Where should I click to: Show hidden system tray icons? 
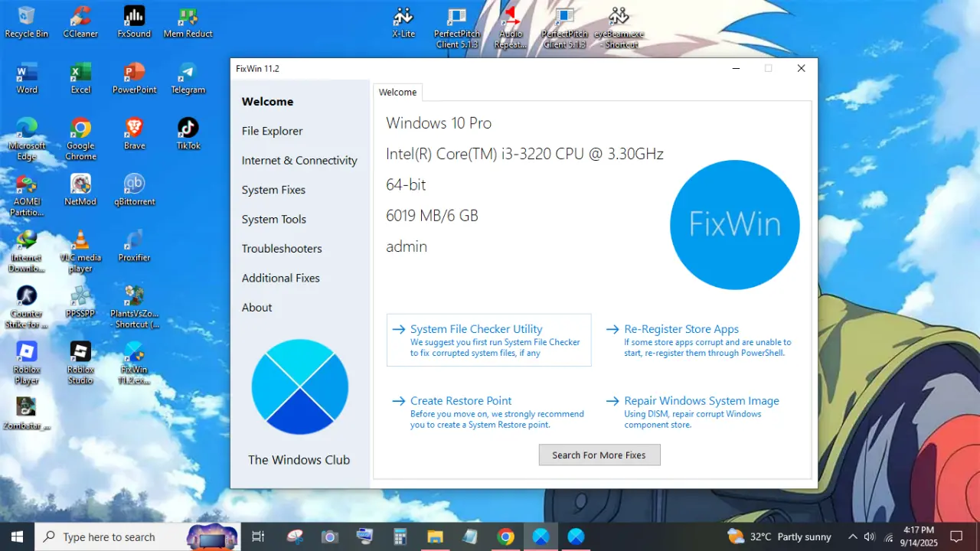[852, 536]
